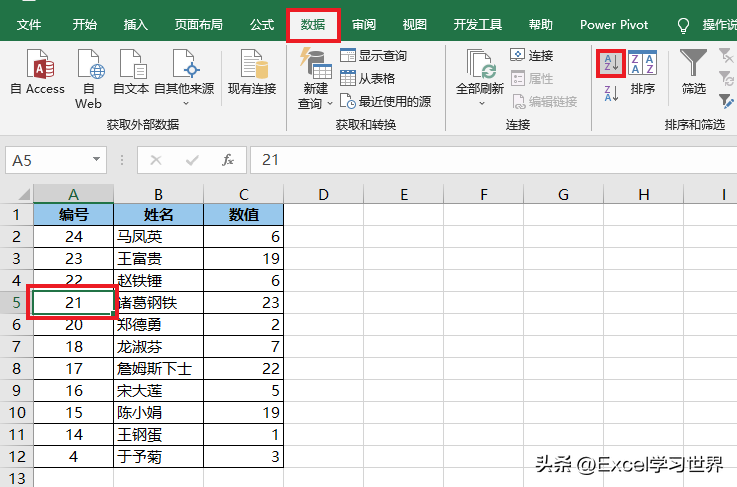Select the Data tab
This screenshot has width=737, height=487.
[x=313, y=24]
